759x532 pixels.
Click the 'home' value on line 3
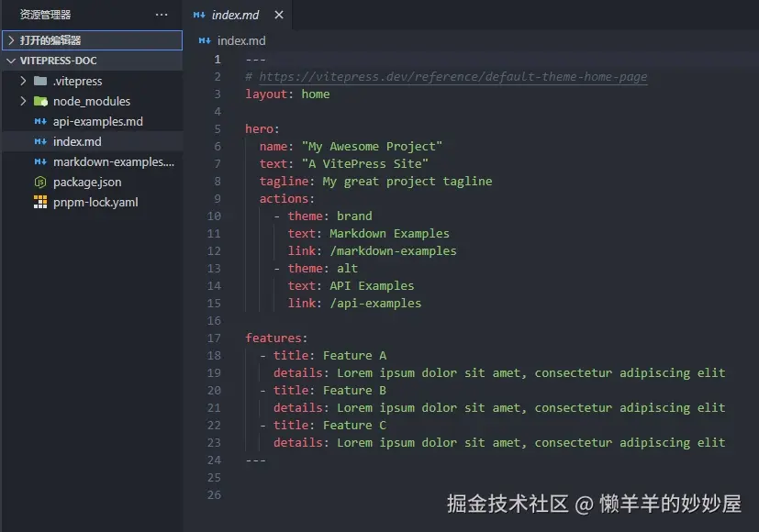tap(315, 94)
